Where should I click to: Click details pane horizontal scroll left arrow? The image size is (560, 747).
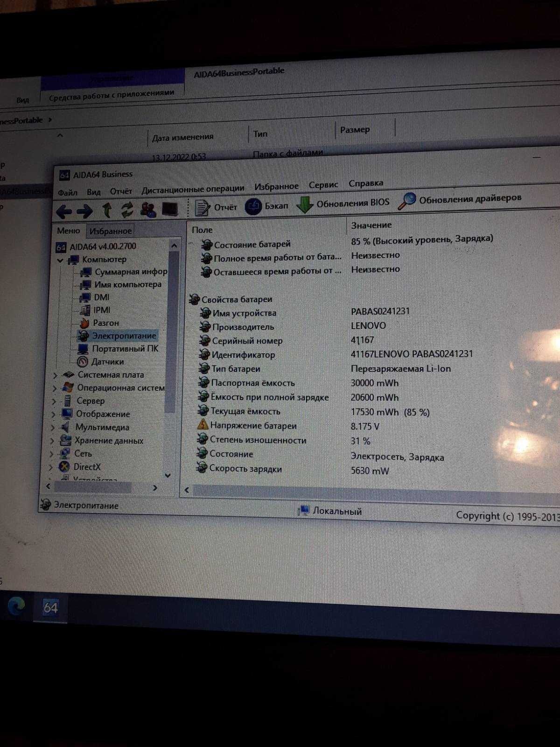[x=187, y=490]
